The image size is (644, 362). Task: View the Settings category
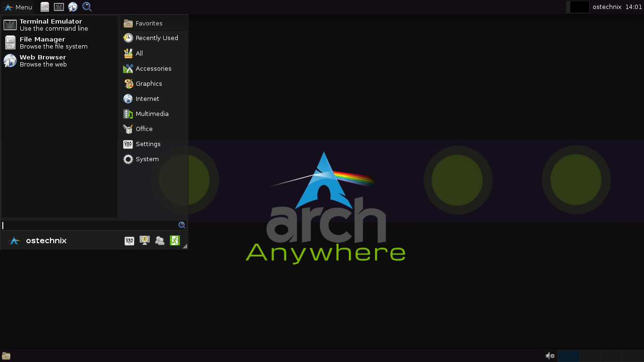pos(154,144)
